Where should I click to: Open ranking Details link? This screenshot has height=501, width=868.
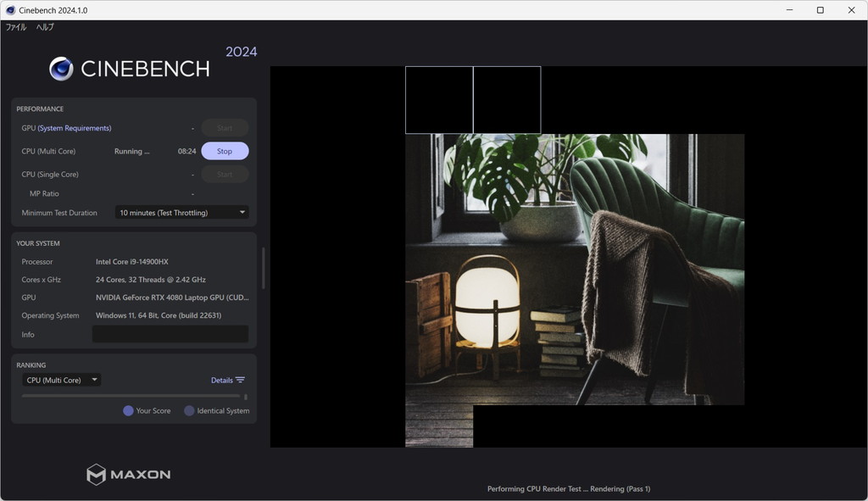pos(222,381)
